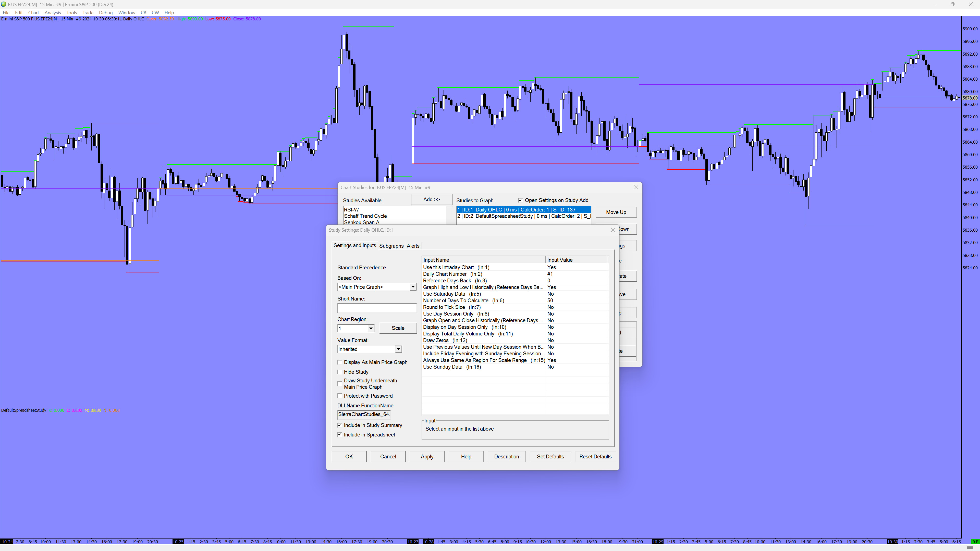Switch to the Subgraphs tab
This screenshot has width=980, height=551.
point(391,246)
